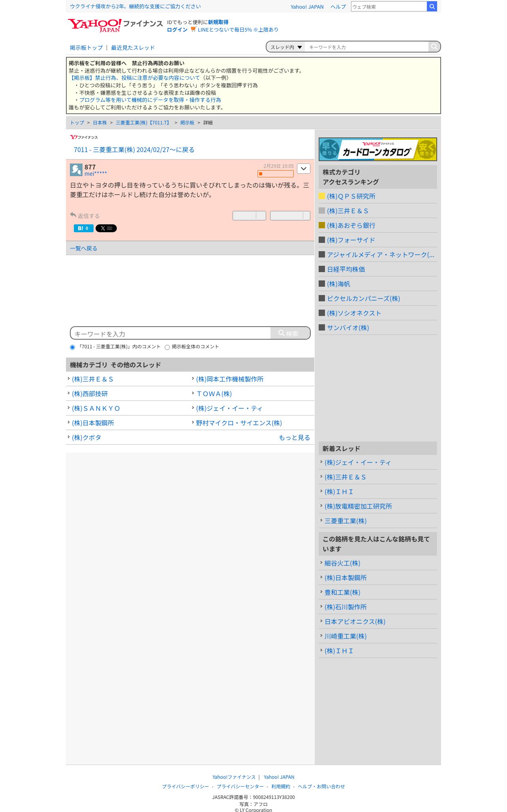The width and height of the screenshot is (507, 812).
Task: Click the 新規取得 registration link
Action: tap(218, 22)
